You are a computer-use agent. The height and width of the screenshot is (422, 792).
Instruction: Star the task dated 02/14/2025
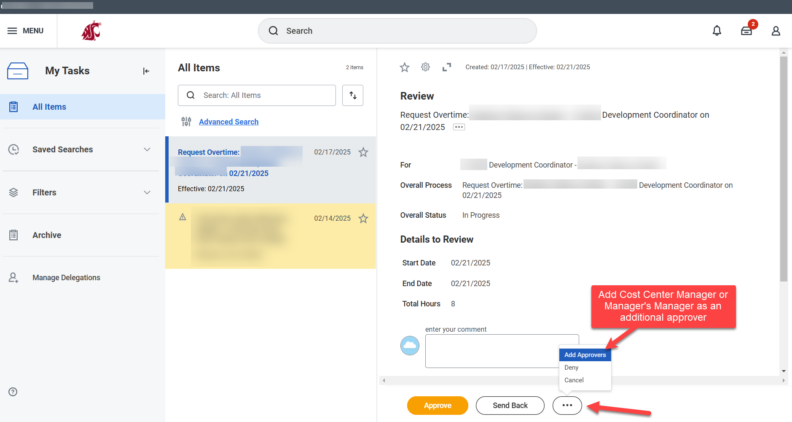pyautogui.click(x=363, y=218)
